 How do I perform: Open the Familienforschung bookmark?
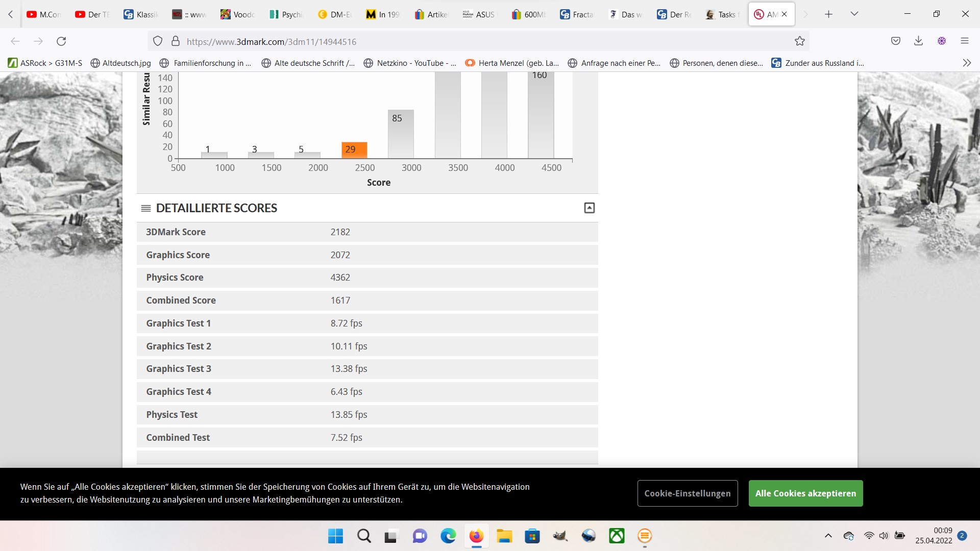[x=206, y=63]
